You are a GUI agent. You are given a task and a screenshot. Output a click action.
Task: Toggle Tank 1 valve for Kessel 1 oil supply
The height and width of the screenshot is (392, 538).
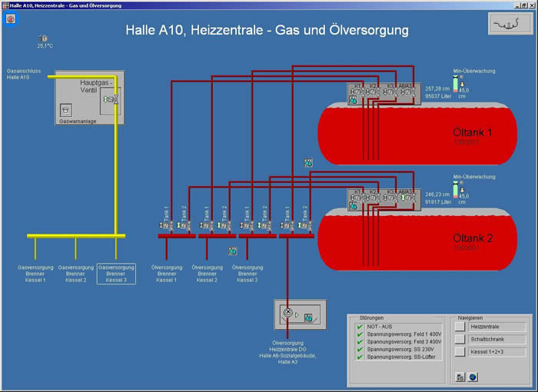(164, 225)
